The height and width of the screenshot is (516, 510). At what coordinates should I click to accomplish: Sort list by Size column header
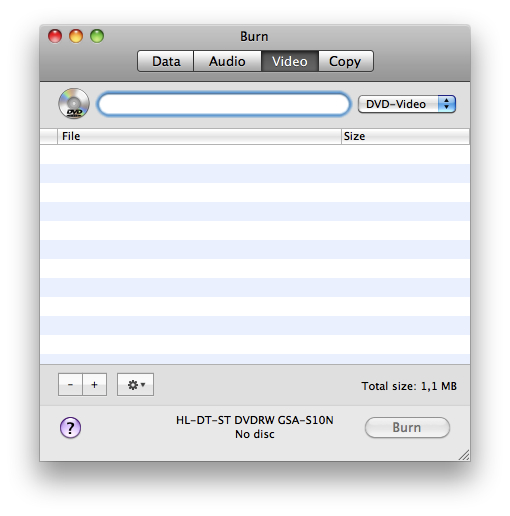405,136
